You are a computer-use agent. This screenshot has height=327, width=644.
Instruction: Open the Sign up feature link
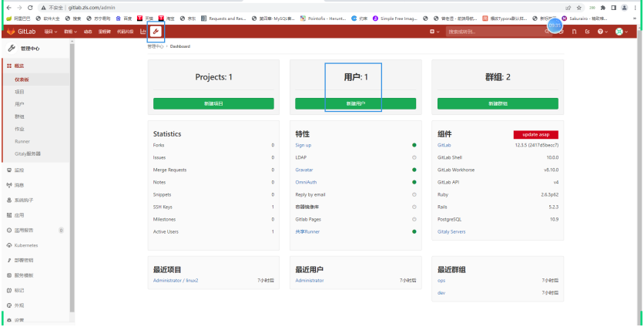[x=303, y=145]
